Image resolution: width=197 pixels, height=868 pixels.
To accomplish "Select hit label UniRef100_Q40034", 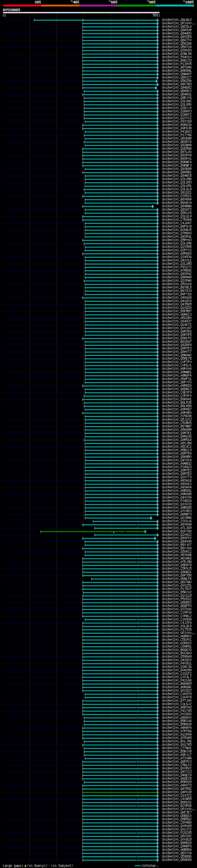I will click(x=176, y=497).
